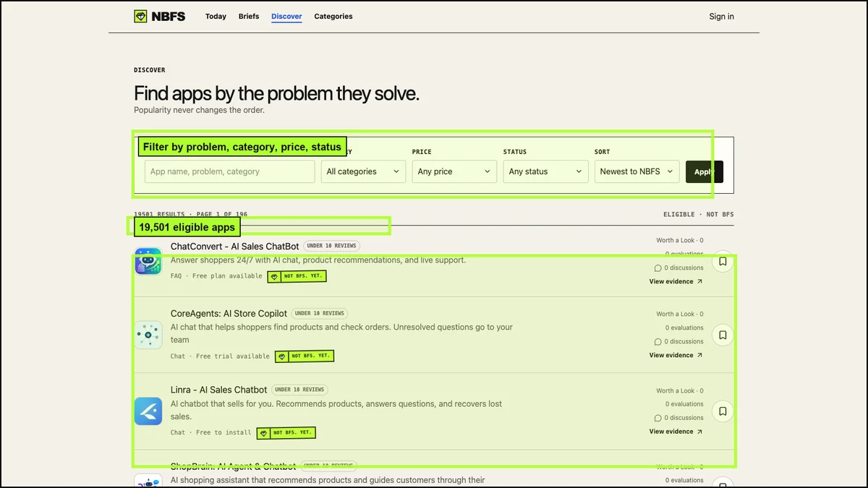868x488 pixels.
Task: Click Chat · Free trial available text
Action: pos(220,356)
